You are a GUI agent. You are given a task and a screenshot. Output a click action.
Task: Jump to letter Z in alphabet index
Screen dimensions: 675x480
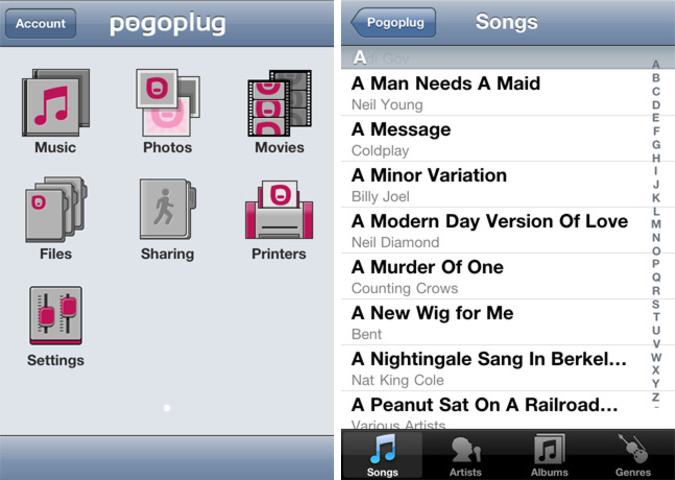656,396
